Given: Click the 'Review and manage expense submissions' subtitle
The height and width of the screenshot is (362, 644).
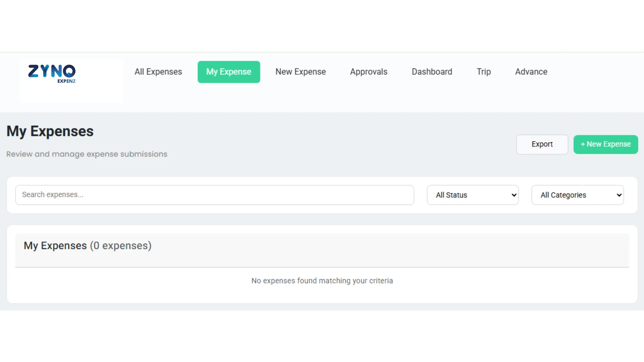Looking at the screenshot, I should (87, 154).
